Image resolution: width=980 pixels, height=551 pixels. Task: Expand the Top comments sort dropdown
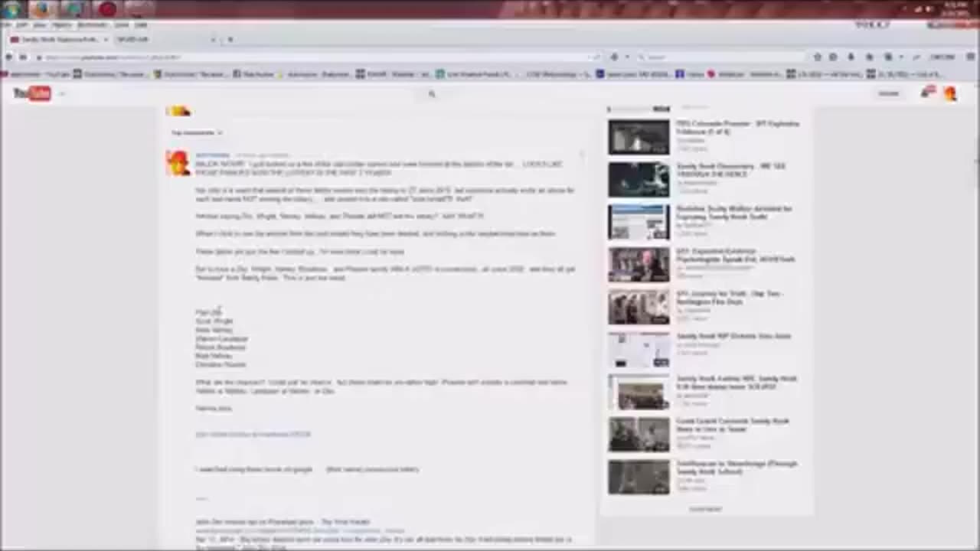197,133
